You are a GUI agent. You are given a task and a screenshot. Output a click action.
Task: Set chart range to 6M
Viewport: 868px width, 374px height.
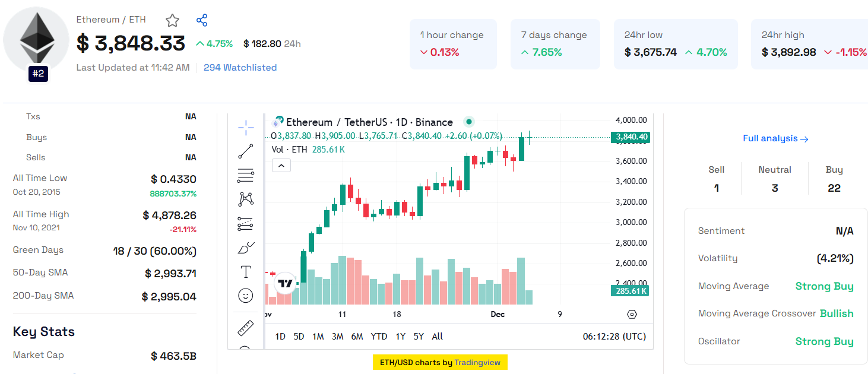[x=357, y=337]
